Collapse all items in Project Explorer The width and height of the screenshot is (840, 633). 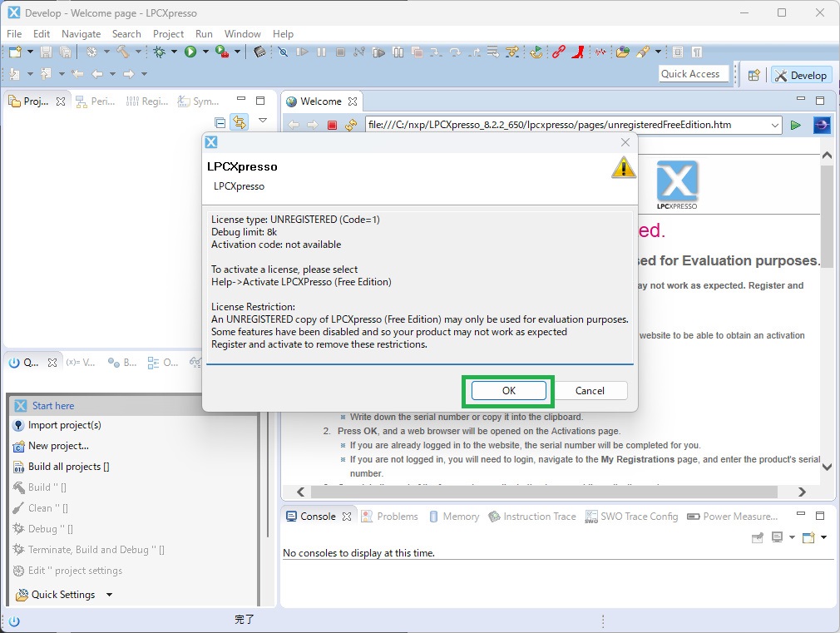[x=220, y=122]
